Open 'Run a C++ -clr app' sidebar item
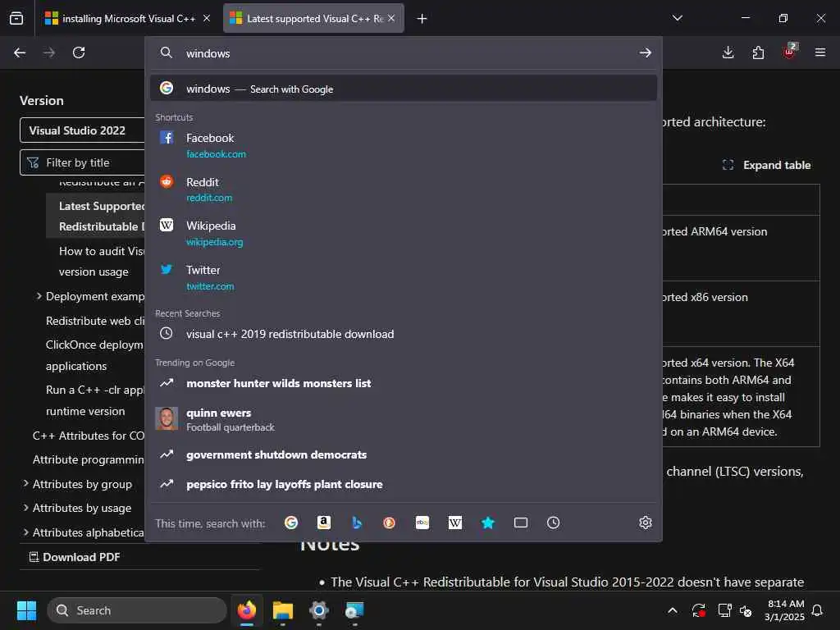 point(95,400)
